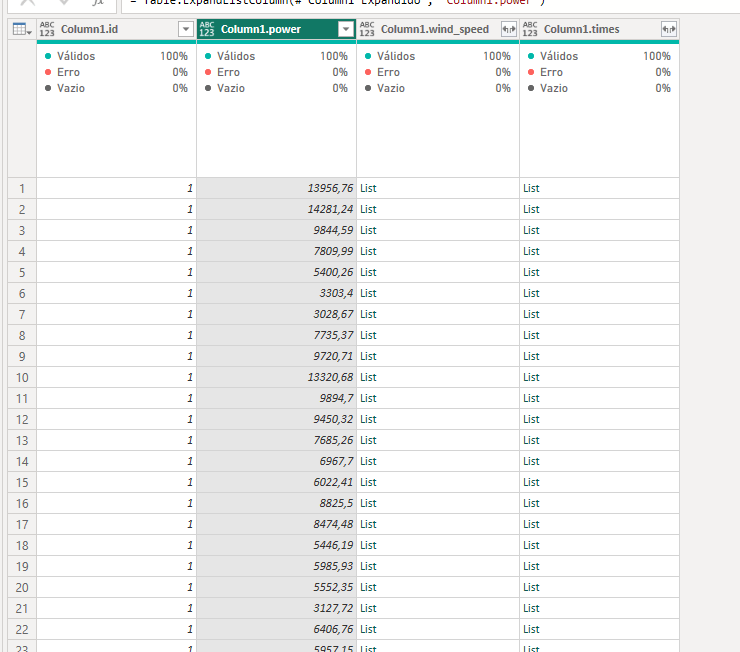This screenshot has height=652, width=740.
Task: Open wind_speed List in row 12
Action: (368, 419)
